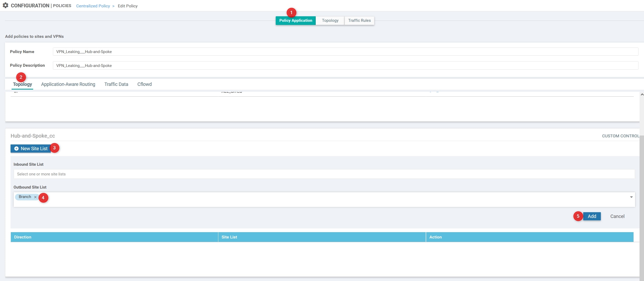This screenshot has width=644, height=281.
Task: Open the Traffic Data sub-tab
Action: (x=116, y=84)
